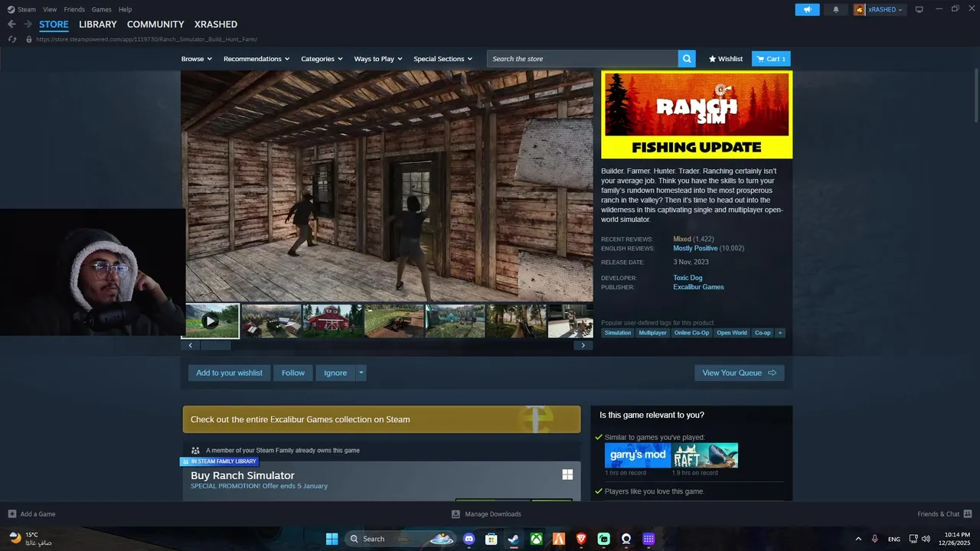Viewport: 980px width, 551px height.
Task: Click the Big Picture mode monitor icon
Action: [x=920, y=9]
